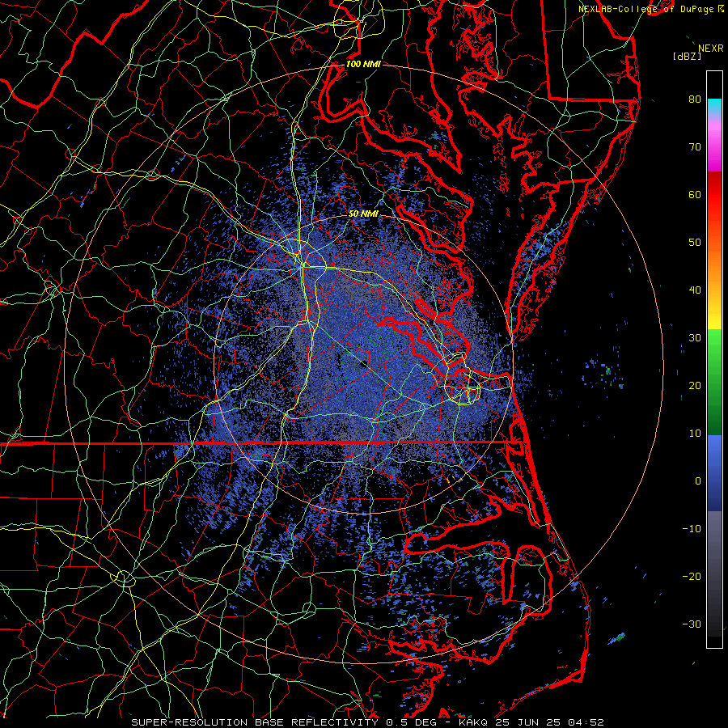This screenshot has width=728, height=728.
Task: Click the 60 value on the dBZ scale
Action: pos(695,194)
